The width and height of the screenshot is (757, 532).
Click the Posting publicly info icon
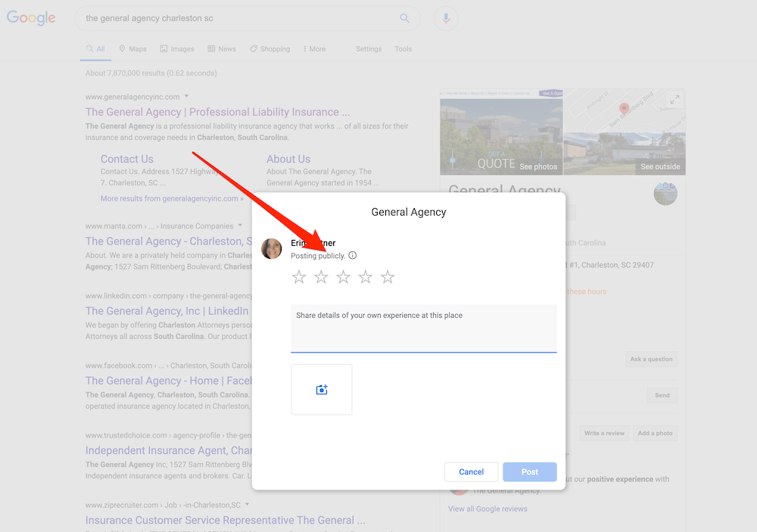(353, 255)
